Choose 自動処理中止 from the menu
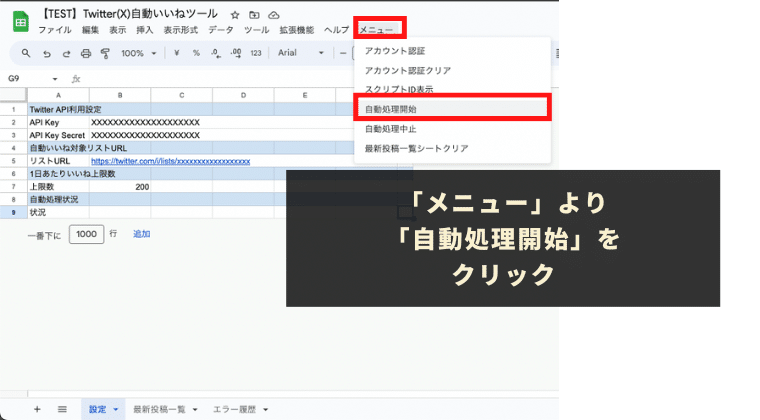The image size is (760, 420). (x=452, y=129)
